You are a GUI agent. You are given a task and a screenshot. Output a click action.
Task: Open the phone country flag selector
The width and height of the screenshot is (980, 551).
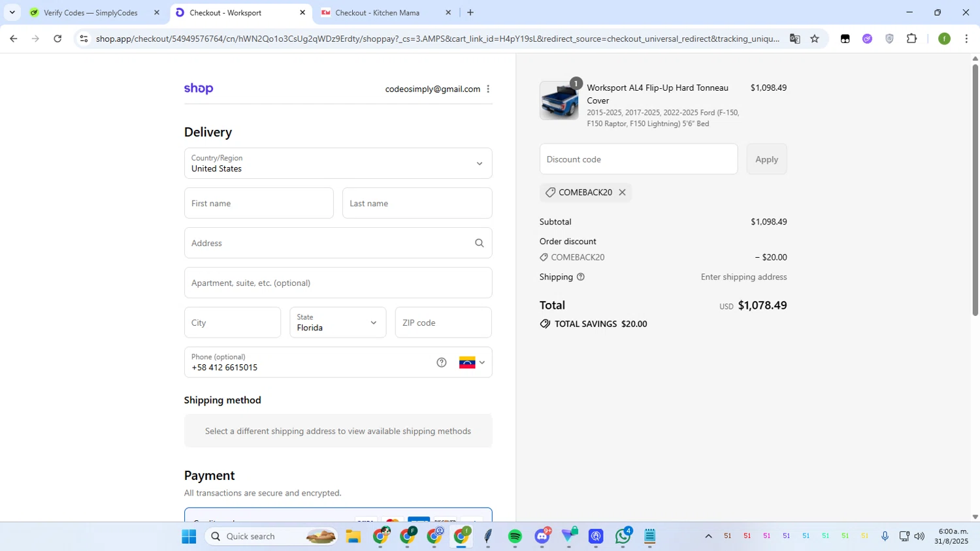point(472,362)
